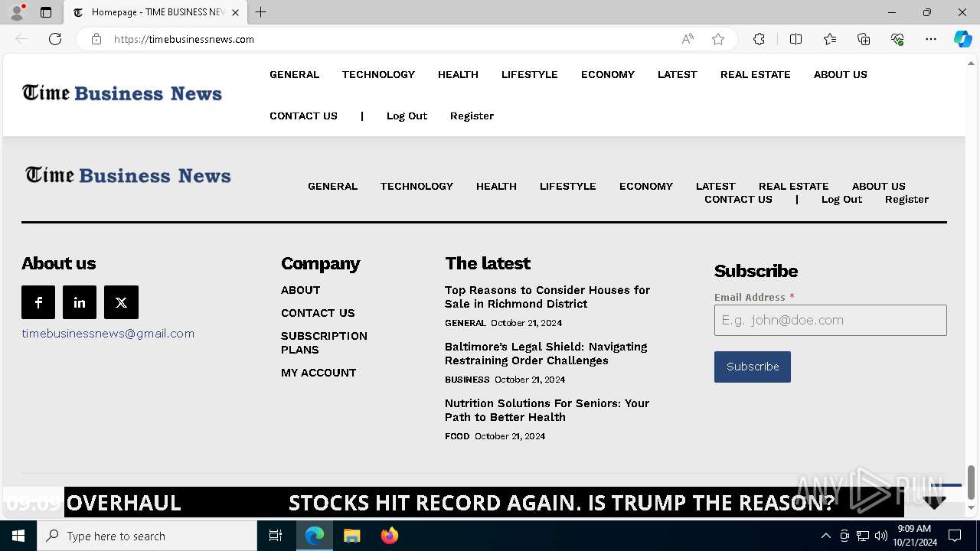The width and height of the screenshot is (980, 551).
Task: View site information lock icon
Action: point(96,39)
